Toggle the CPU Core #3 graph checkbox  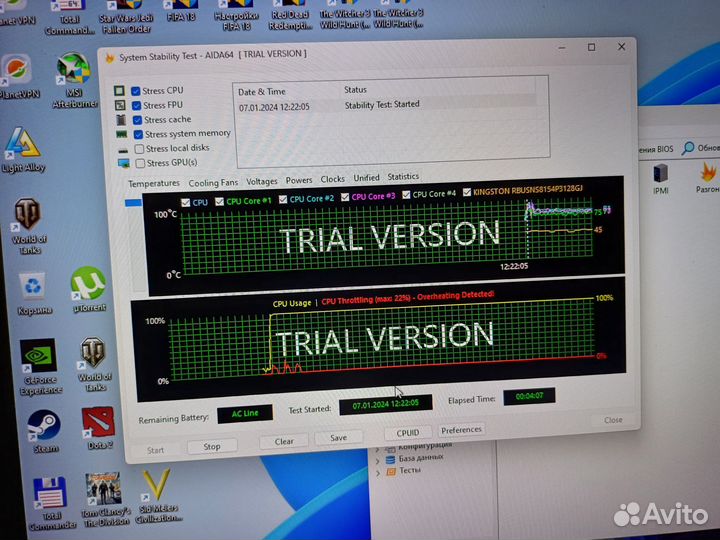pos(345,197)
